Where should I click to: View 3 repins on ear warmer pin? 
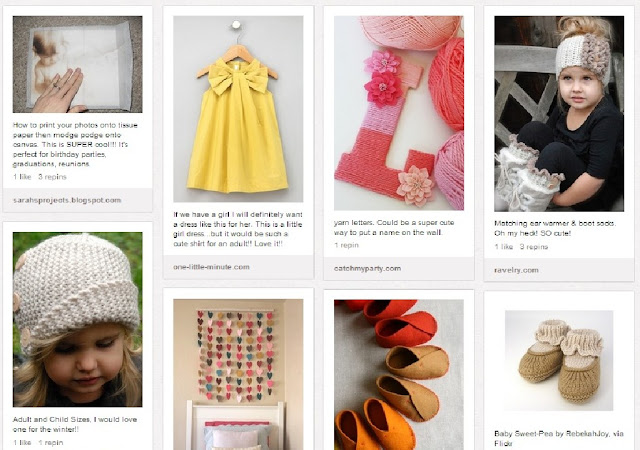(534, 247)
